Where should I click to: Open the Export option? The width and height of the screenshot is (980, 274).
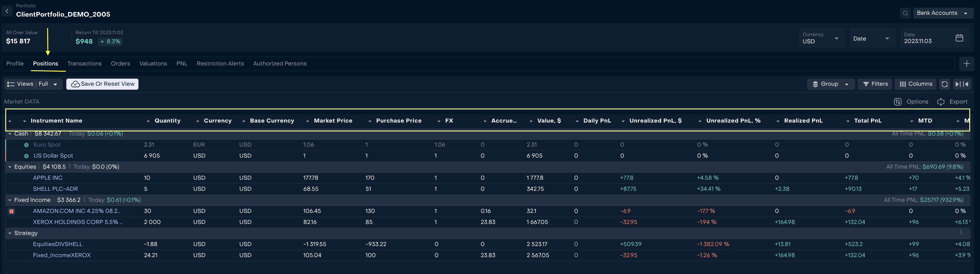(952, 102)
